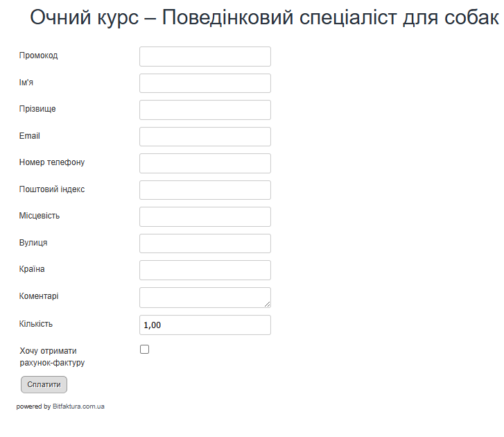Click the Коментарі textarea resize handle
504x437 pixels.
[x=267, y=304]
